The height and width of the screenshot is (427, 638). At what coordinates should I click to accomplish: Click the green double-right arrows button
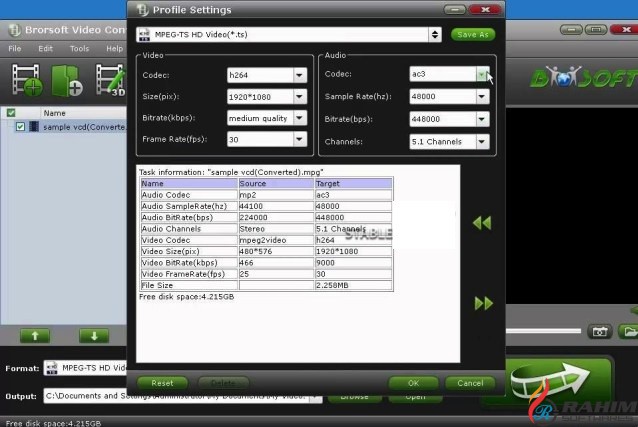[483, 303]
